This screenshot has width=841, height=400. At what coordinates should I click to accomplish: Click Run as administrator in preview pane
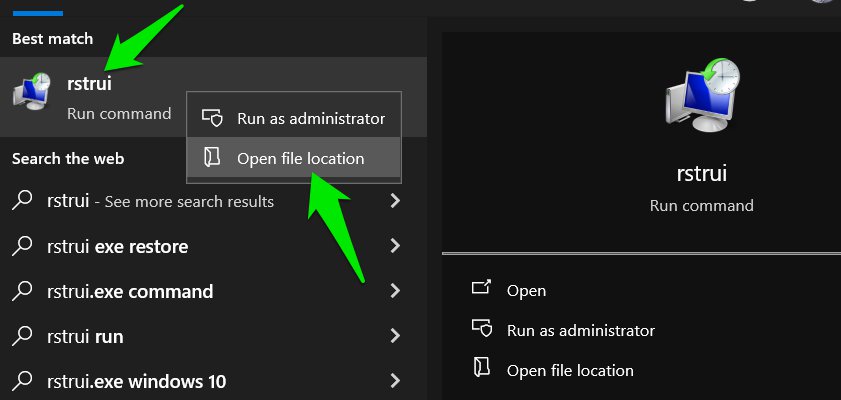[580, 330]
